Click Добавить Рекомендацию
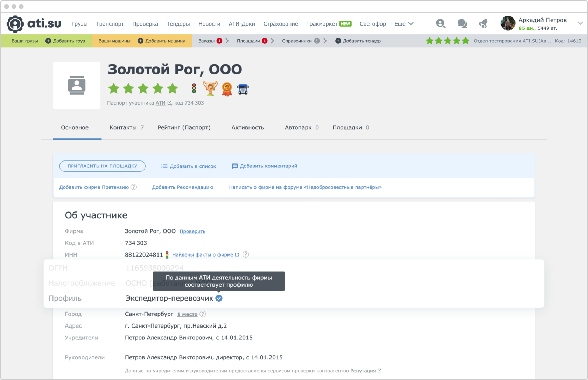The height and width of the screenshot is (380, 588). (x=183, y=187)
